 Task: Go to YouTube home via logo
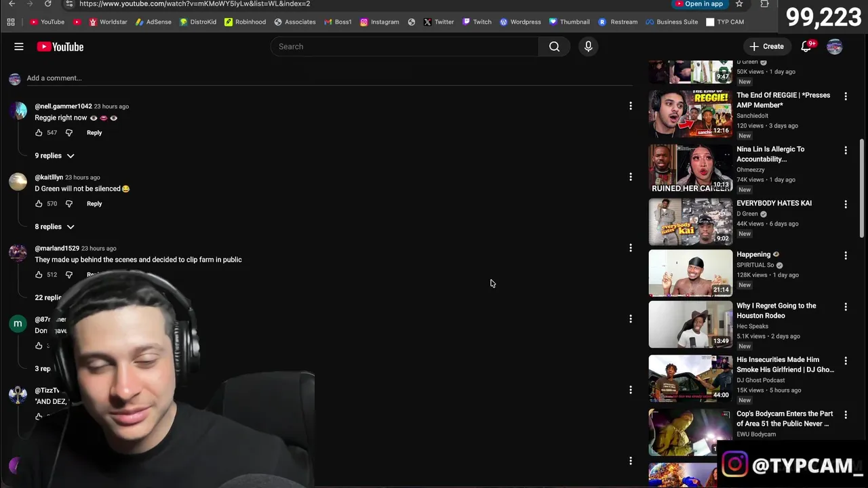[x=60, y=47]
